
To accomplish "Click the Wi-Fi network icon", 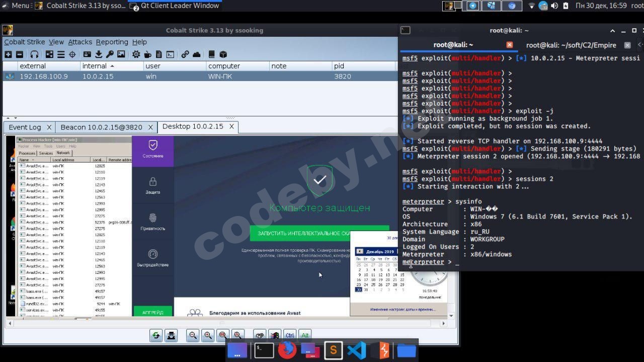I will [x=532, y=6].
